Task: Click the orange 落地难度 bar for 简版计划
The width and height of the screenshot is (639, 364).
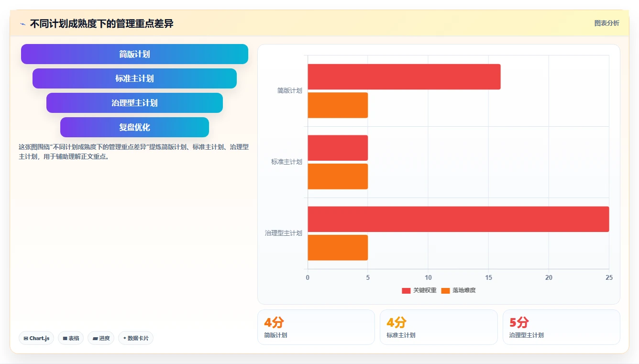Action: click(338, 105)
